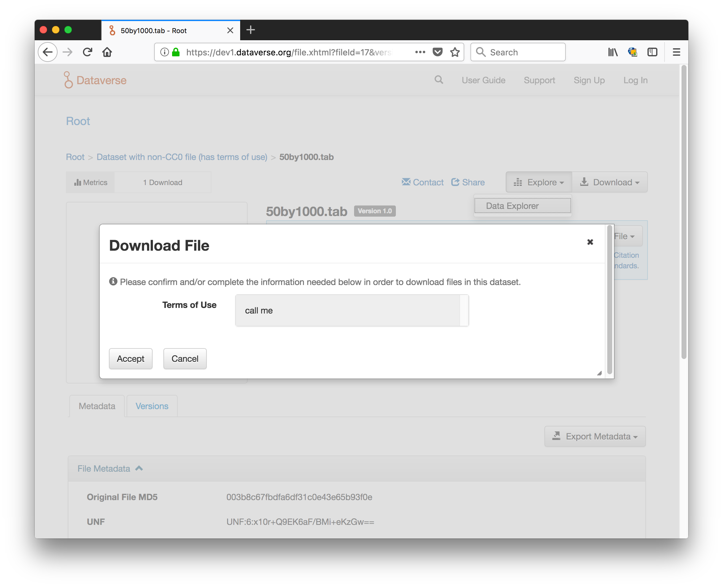Click the Metrics bar chart label
The image size is (723, 588).
click(x=90, y=182)
